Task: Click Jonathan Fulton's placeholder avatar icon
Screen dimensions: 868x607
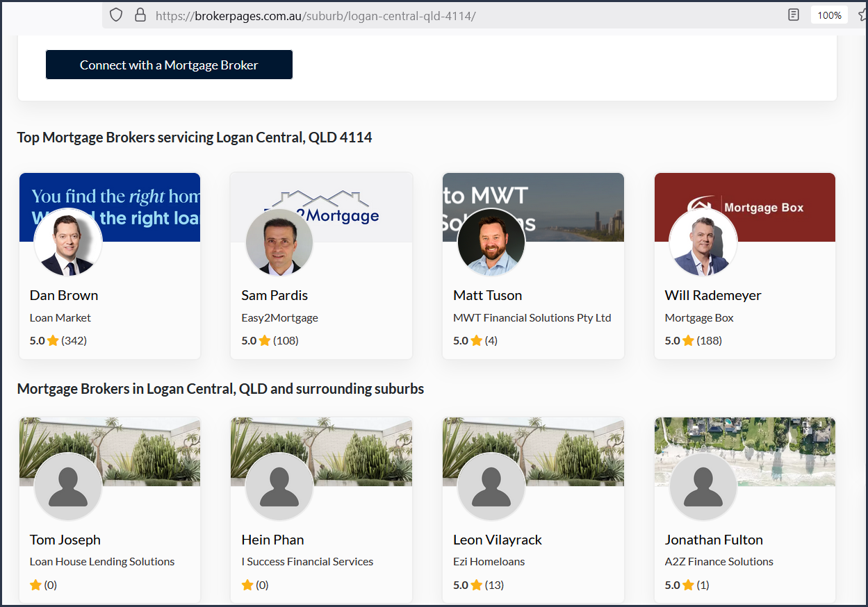Action: [x=703, y=487]
